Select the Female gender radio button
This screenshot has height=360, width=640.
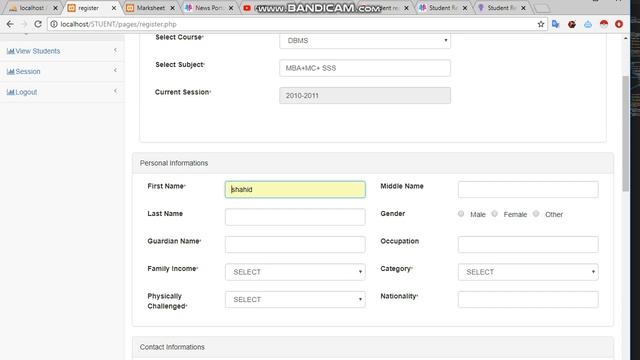click(x=494, y=213)
